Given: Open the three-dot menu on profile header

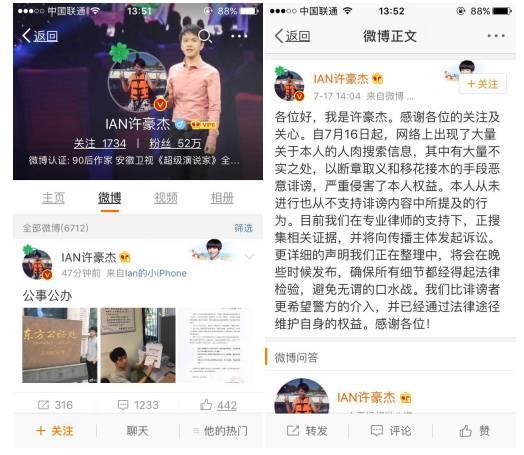Looking at the screenshot, I should (239, 36).
